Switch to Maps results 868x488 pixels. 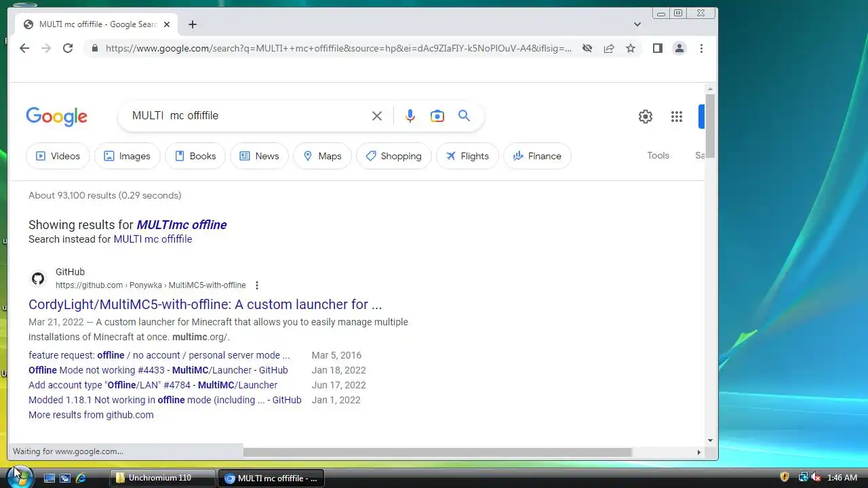coord(322,156)
